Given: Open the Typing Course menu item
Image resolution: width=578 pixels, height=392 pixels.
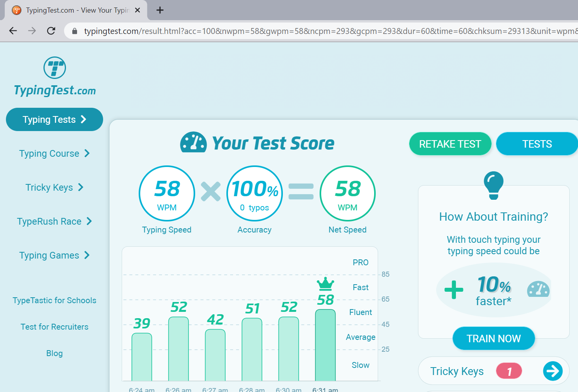Looking at the screenshot, I should point(55,153).
